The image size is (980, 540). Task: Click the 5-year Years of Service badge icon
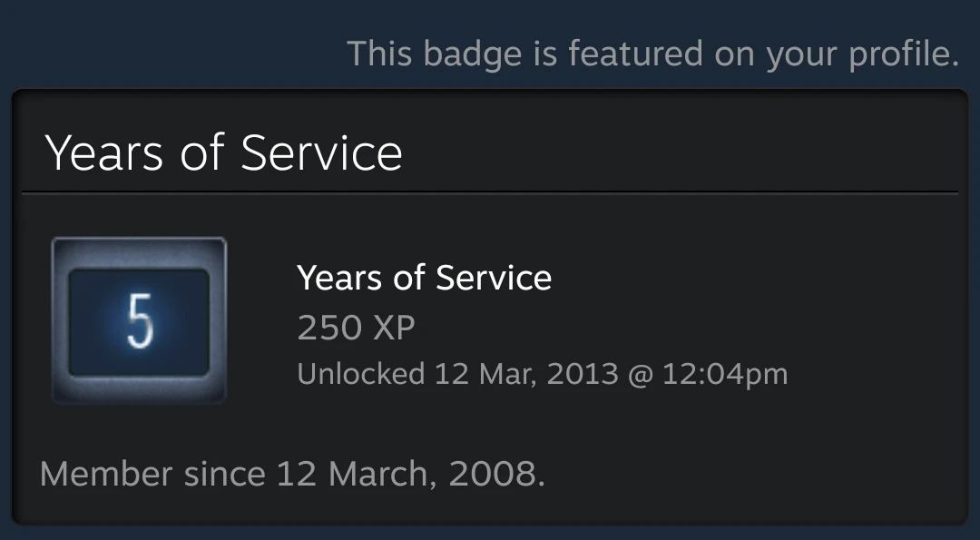point(139,319)
